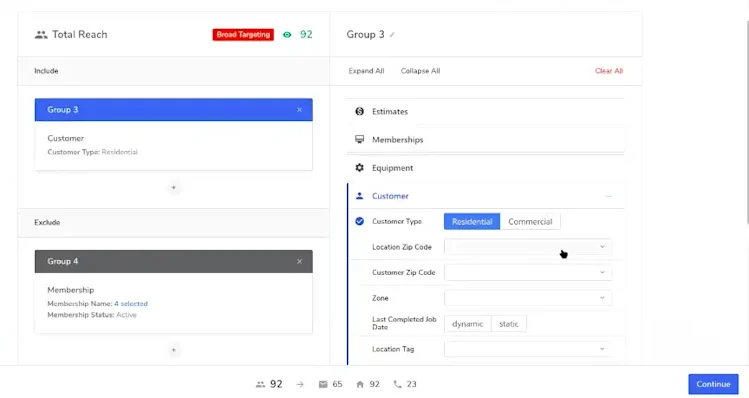749x398 pixels.
Task: Click Membership Status: Active text
Action: [x=92, y=315]
